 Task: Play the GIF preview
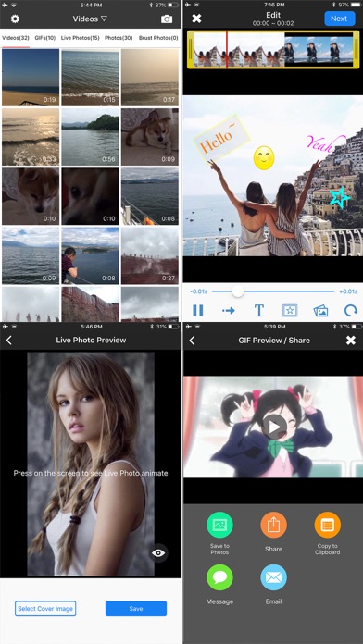(274, 427)
